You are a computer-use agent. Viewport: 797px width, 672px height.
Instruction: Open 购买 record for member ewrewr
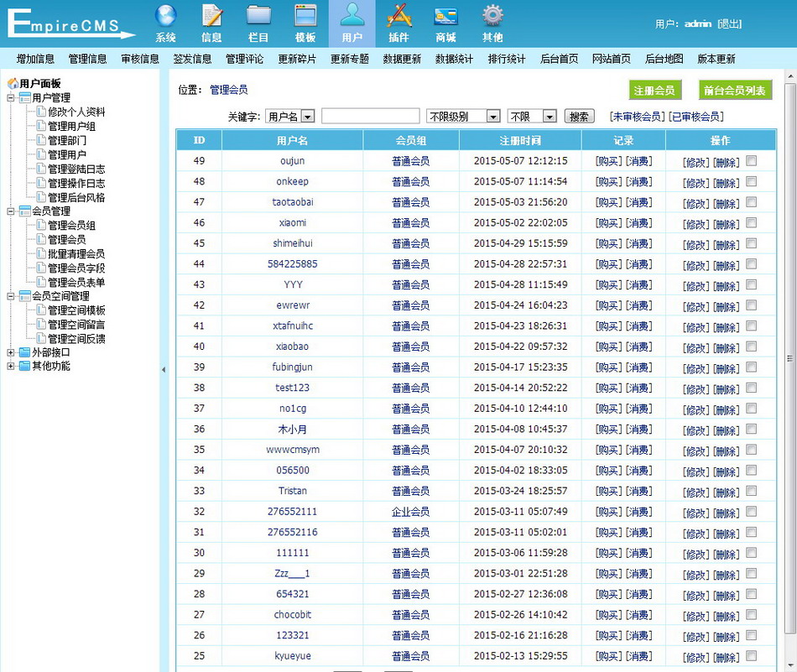pos(608,305)
